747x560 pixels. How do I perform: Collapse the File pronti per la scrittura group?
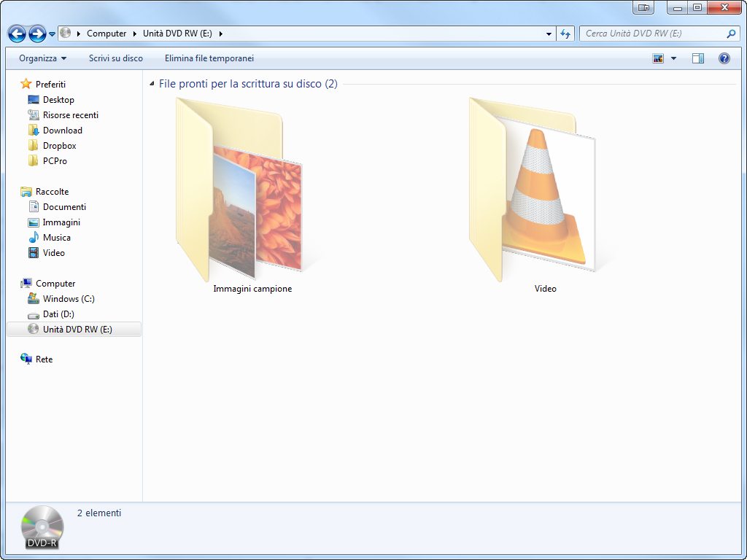click(x=152, y=84)
